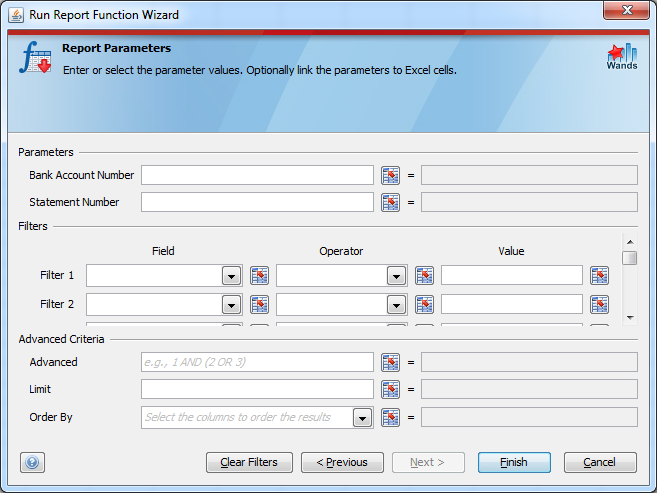Screen dimensions: 657x493
Task: Focus the Statement Number input field
Action: coord(257,202)
